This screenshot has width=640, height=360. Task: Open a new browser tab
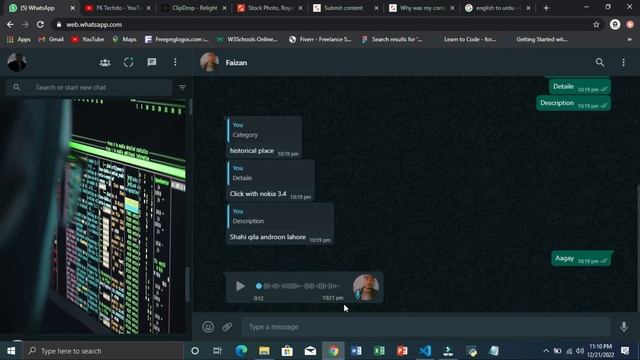pyautogui.click(x=546, y=8)
